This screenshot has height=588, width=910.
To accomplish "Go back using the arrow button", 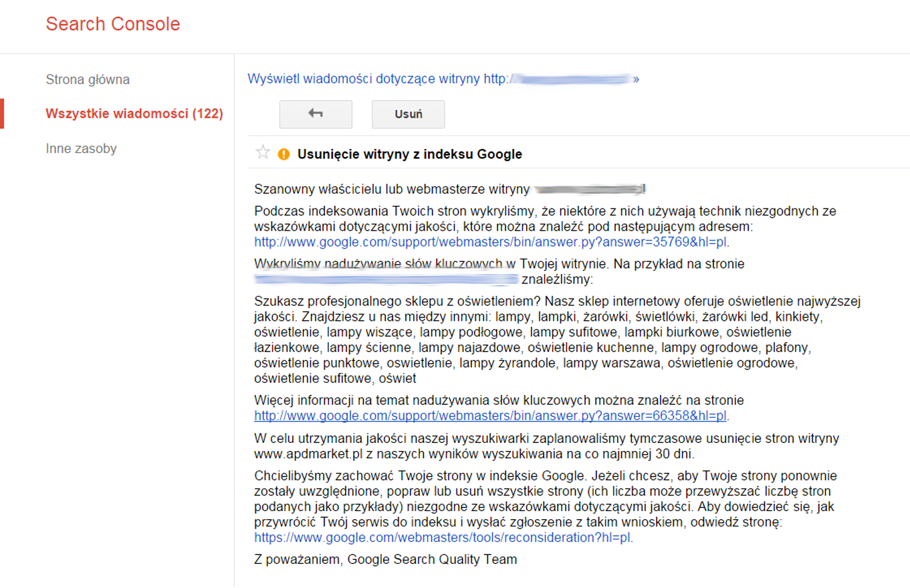I will [316, 114].
